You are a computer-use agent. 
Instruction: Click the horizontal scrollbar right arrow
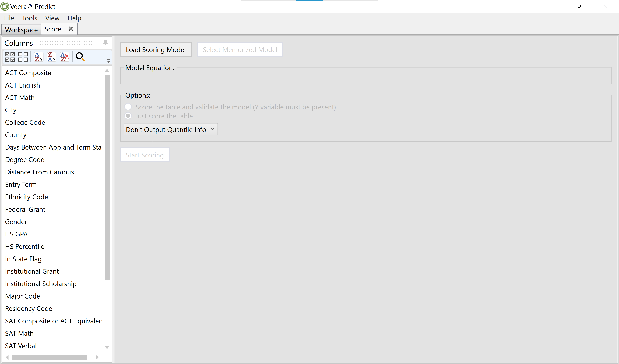tap(97, 357)
